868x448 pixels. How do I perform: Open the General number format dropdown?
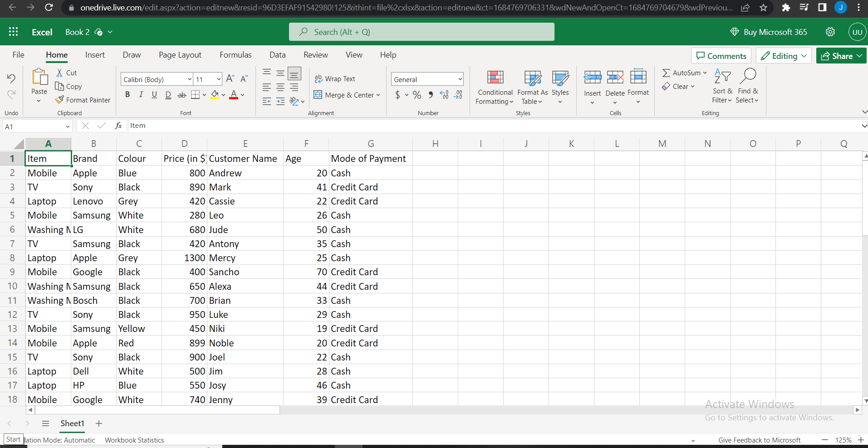point(427,78)
